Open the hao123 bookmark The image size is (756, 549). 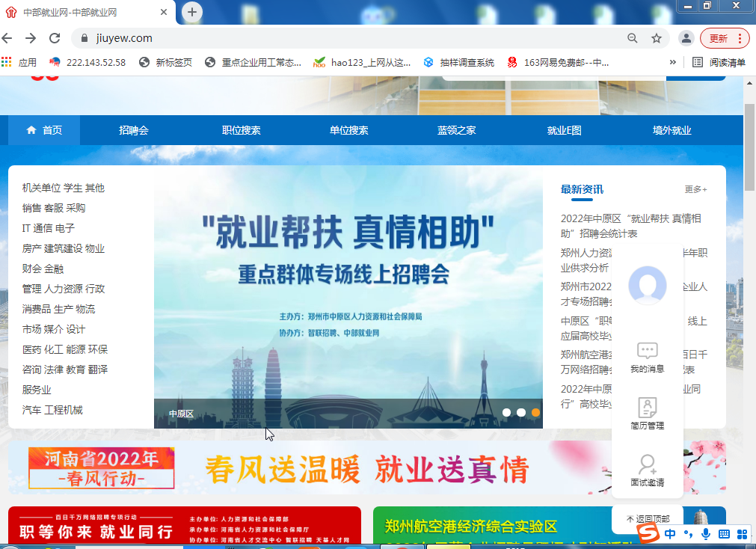tap(362, 62)
